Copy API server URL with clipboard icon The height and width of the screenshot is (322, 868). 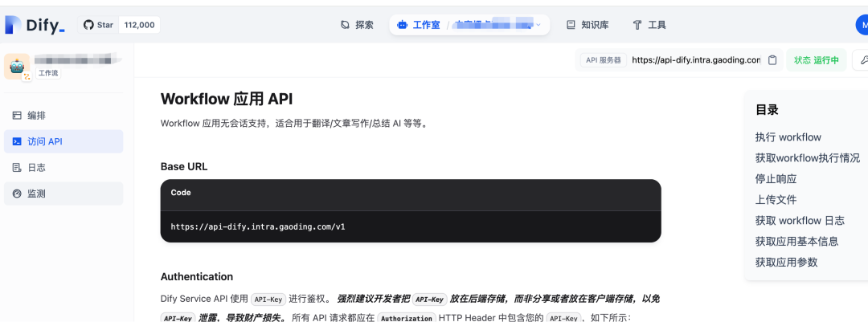773,60
